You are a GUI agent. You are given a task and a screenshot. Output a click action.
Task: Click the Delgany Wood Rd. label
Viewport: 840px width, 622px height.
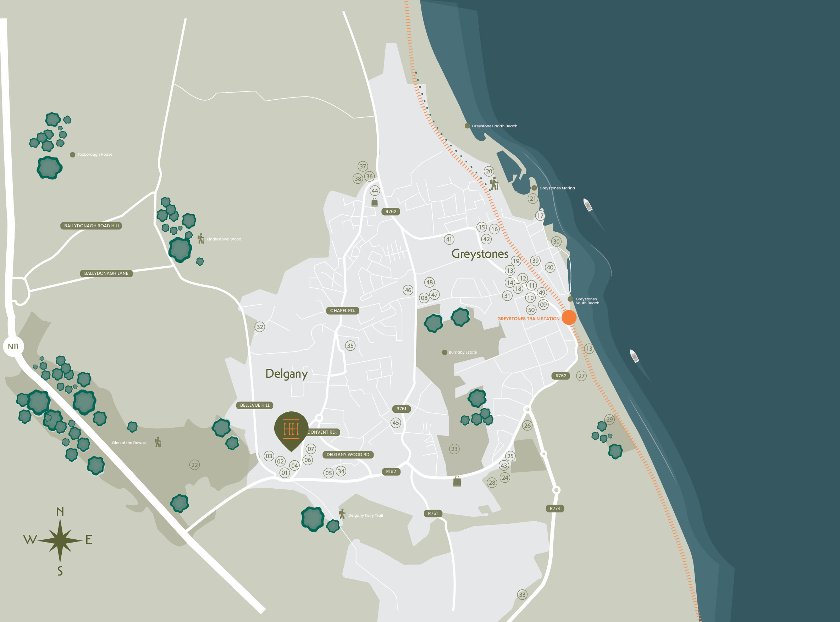click(x=348, y=455)
